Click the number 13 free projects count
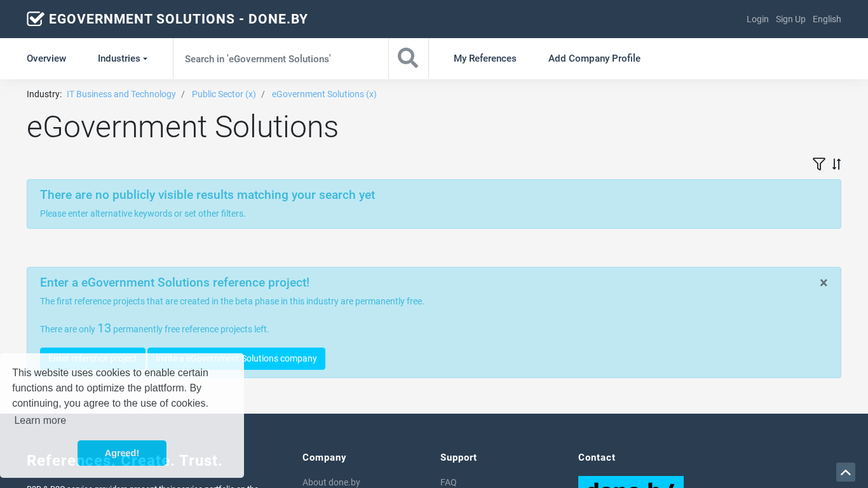Image resolution: width=868 pixels, height=488 pixels. tap(104, 329)
